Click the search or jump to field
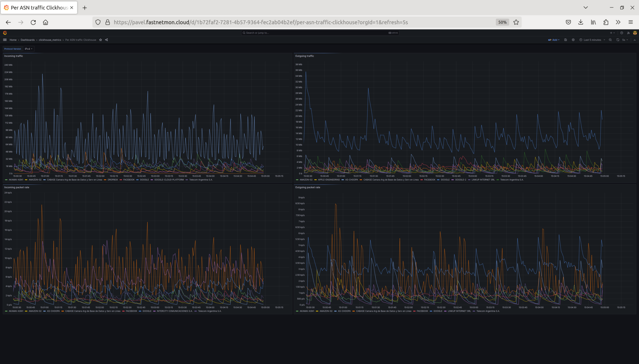The width and height of the screenshot is (639, 364). pyautogui.click(x=318, y=33)
